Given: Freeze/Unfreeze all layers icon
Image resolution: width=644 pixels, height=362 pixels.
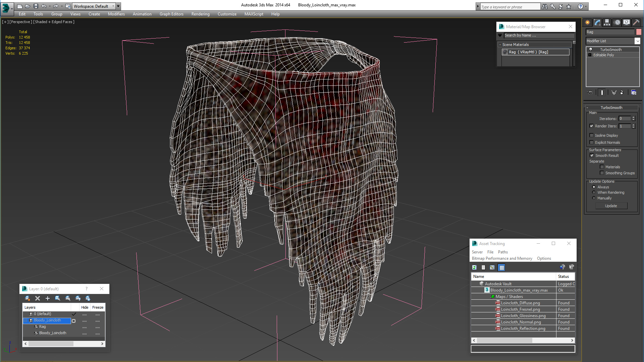Looking at the screenshot, I should [88, 298].
